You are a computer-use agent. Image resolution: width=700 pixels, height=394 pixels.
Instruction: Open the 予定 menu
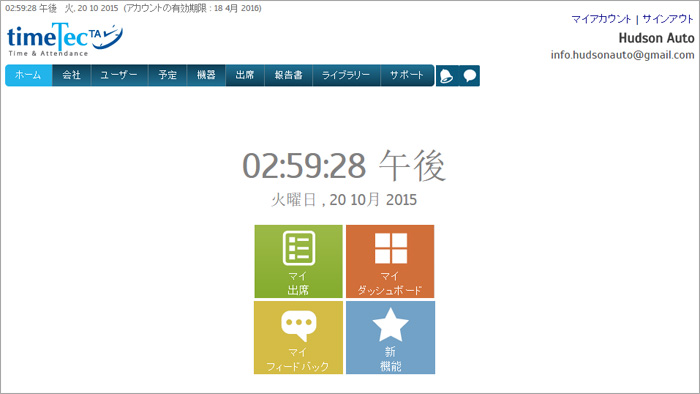coord(167,75)
